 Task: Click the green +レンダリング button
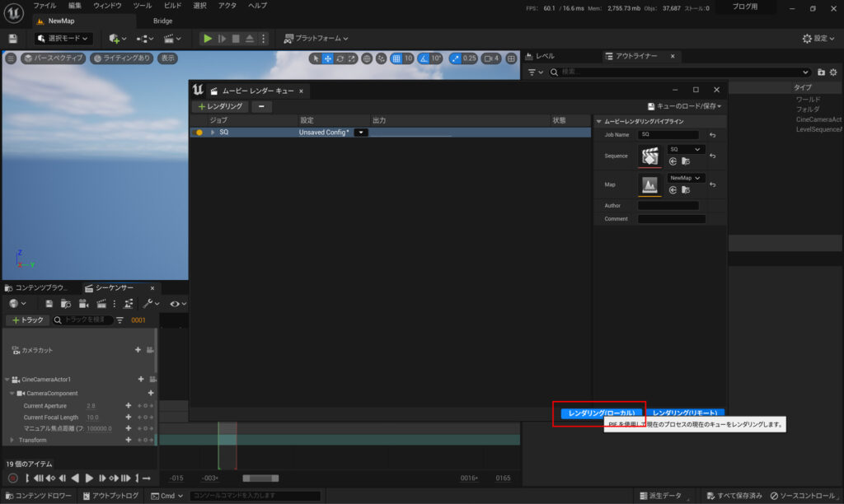219,106
